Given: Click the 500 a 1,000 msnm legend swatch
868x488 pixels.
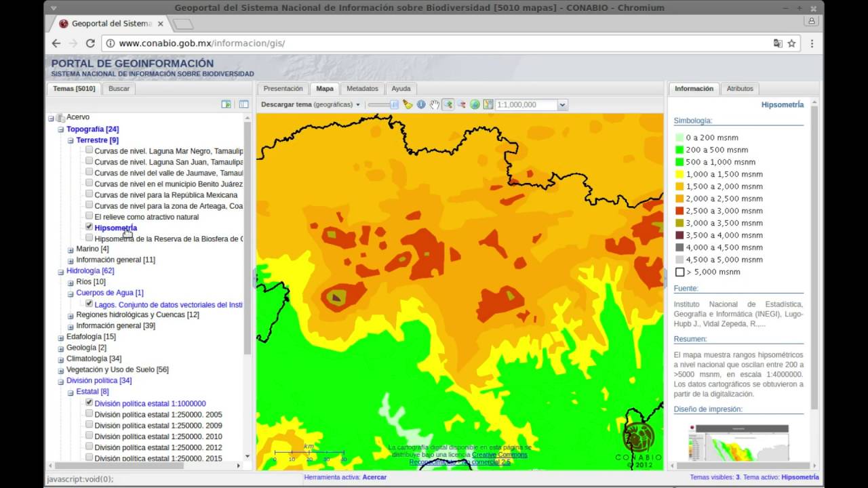Looking at the screenshot, I should [679, 162].
